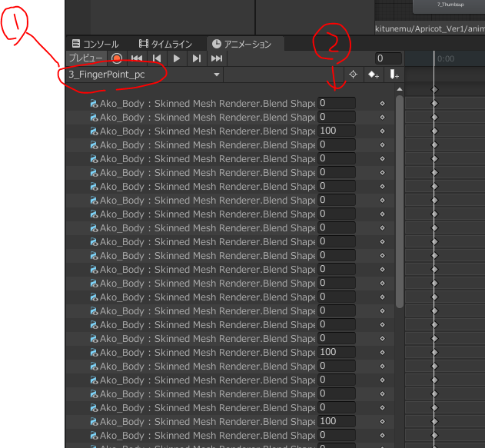Click the key diamond beside the first property
Image resolution: width=485 pixels, height=448 pixels.
click(382, 103)
